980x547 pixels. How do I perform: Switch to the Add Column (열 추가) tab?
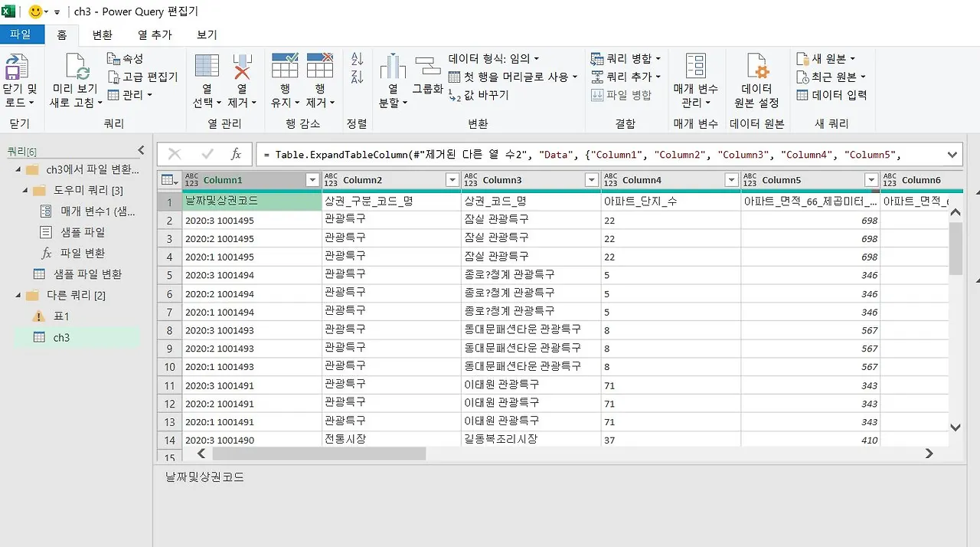click(x=155, y=34)
